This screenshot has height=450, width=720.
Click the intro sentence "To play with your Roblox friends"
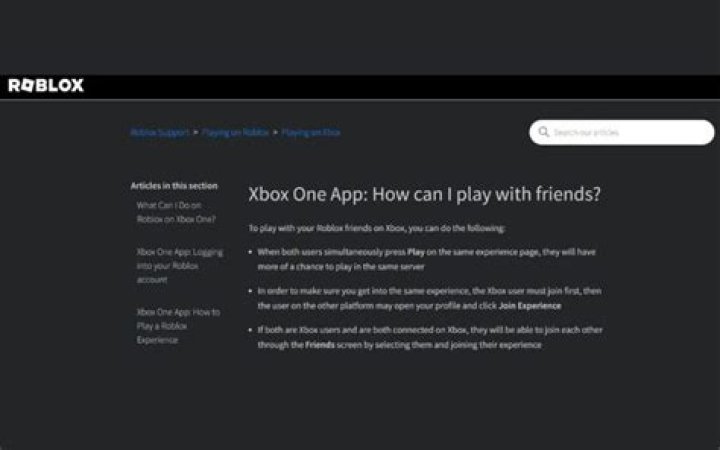[377, 228]
